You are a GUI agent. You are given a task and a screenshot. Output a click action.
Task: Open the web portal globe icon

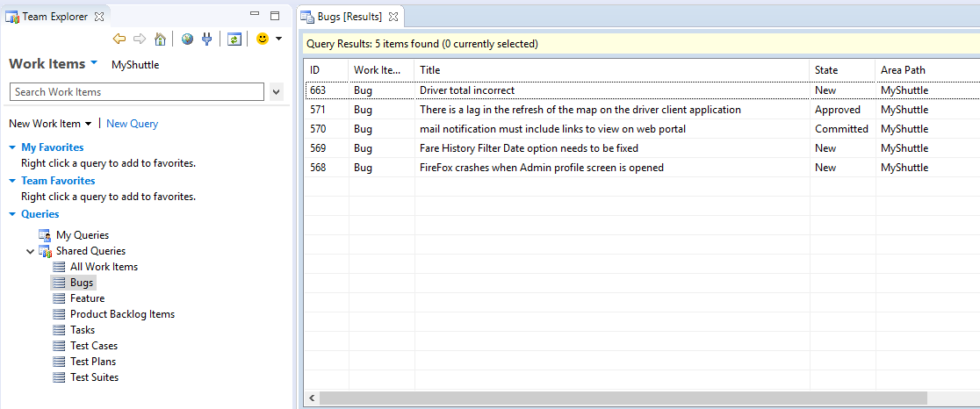pyautogui.click(x=188, y=39)
